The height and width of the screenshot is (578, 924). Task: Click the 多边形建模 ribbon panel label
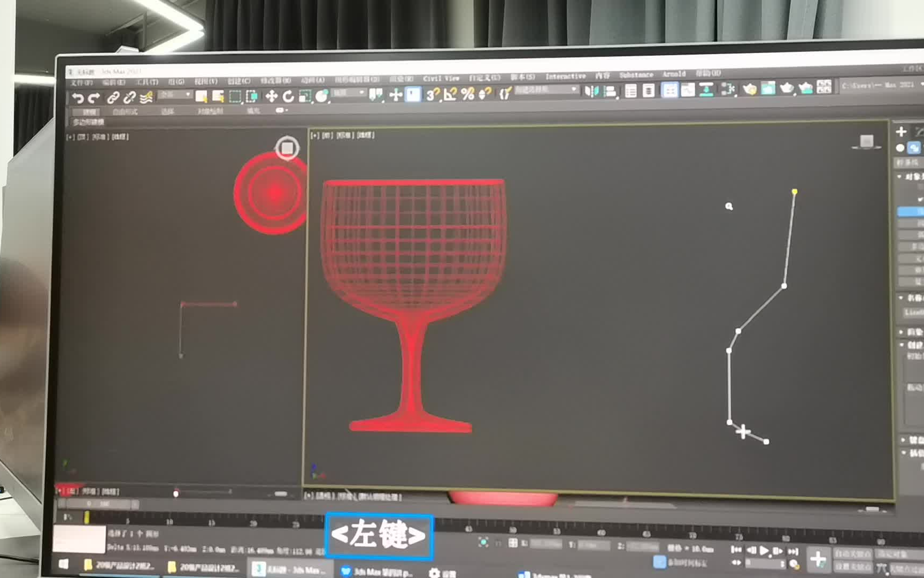pyautogui.click(x=88, y=123)
